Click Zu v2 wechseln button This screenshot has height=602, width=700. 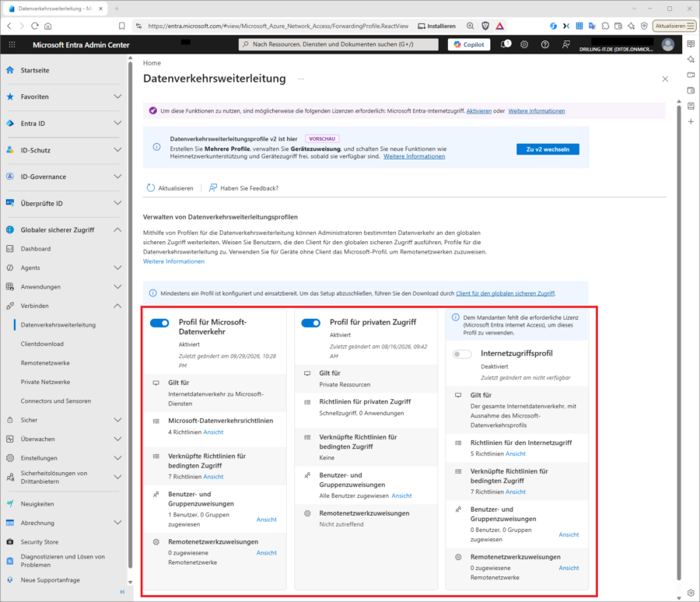548,149
